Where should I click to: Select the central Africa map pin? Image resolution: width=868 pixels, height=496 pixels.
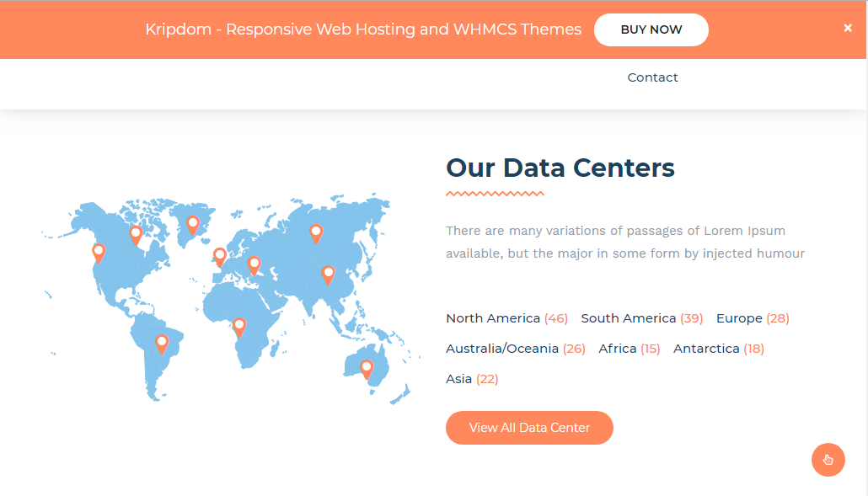point(239,326)
